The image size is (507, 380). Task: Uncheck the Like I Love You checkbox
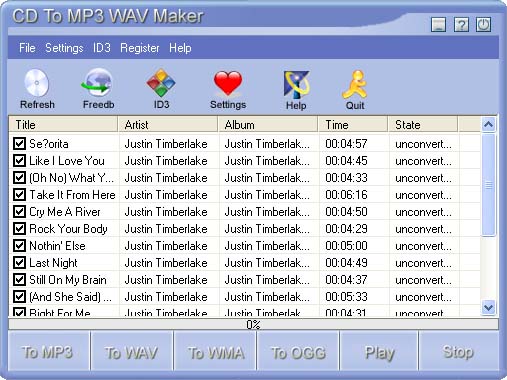coord(19,161)
